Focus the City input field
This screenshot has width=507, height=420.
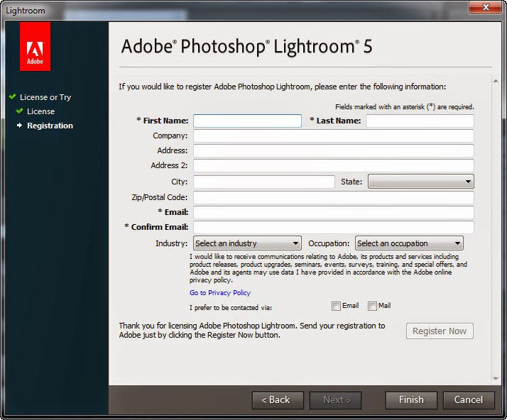pyautogui.click(x=264, y=182)
